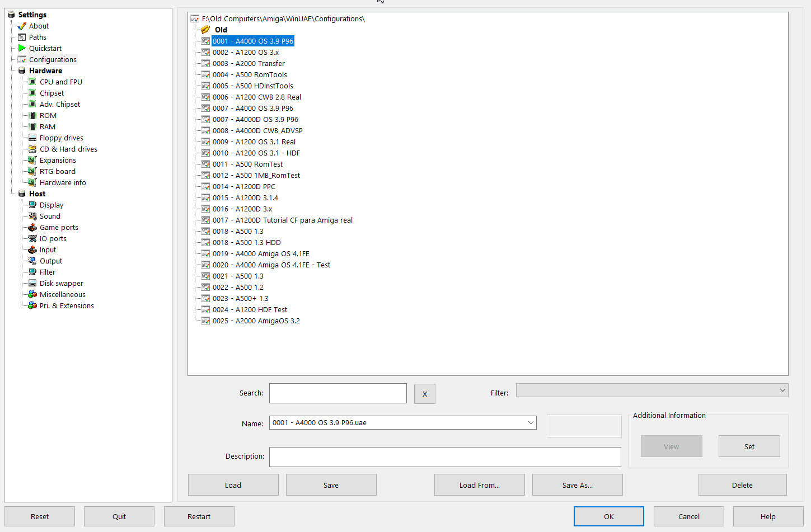Click the Input joystick icon
Image resolution: width=811 pixels, height=532 pixels.
(x=32, y=249)
